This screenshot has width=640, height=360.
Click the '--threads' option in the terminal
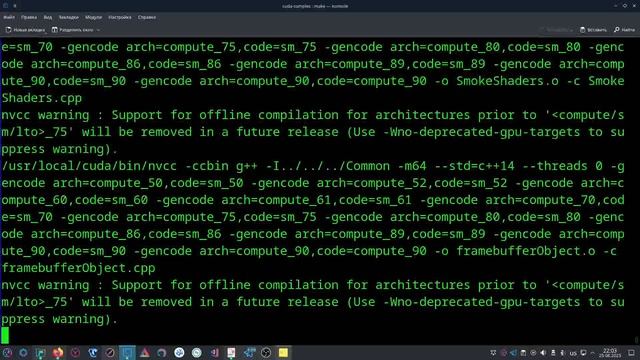[555, 166]
